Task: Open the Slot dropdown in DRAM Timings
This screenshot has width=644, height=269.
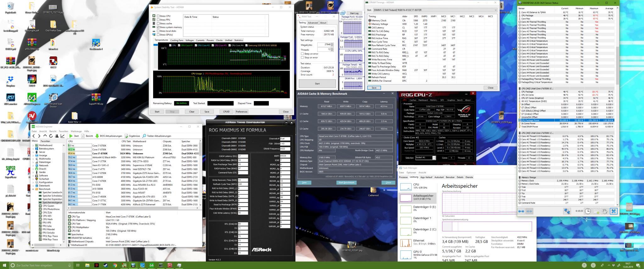Action: click(495, 10)
